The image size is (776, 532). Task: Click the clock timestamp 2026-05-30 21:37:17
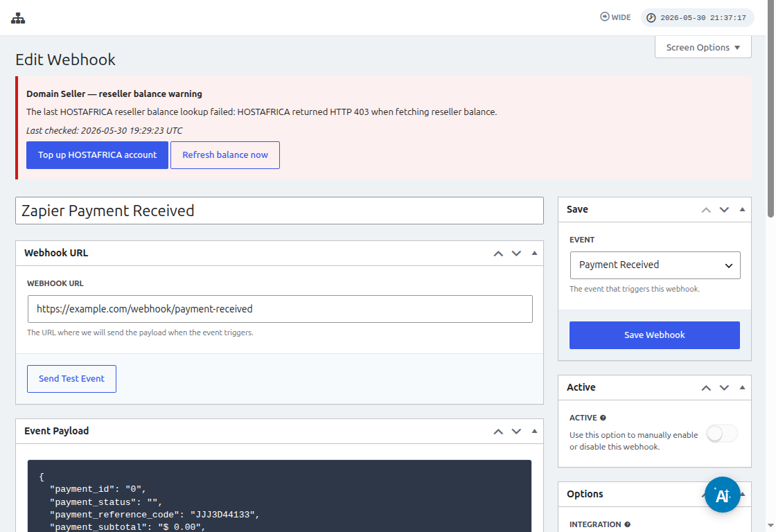pos(697,18)
